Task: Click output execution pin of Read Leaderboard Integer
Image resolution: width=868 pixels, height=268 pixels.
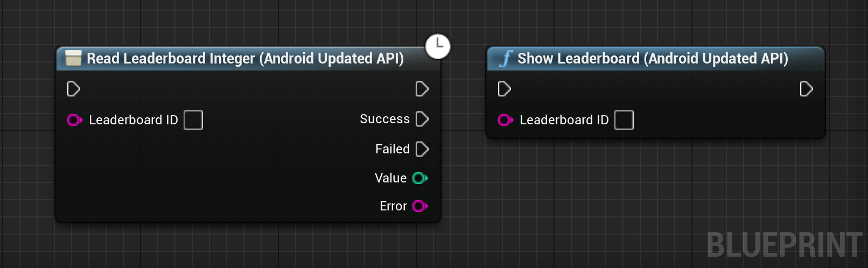Action: (422, 89)
